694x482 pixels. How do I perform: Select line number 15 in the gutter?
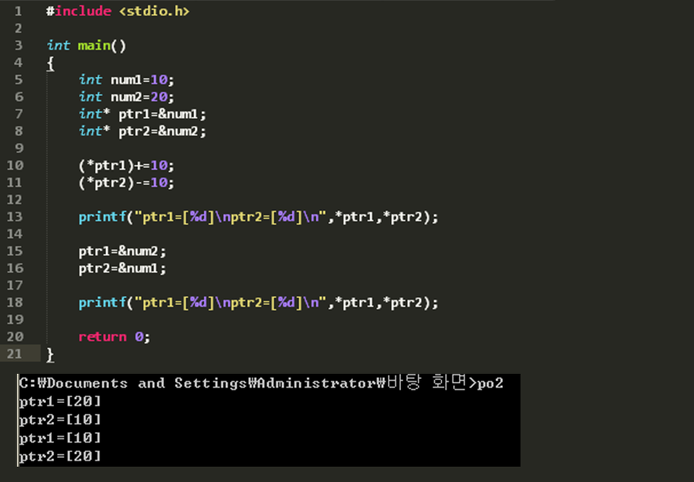(x=14, y=251)
